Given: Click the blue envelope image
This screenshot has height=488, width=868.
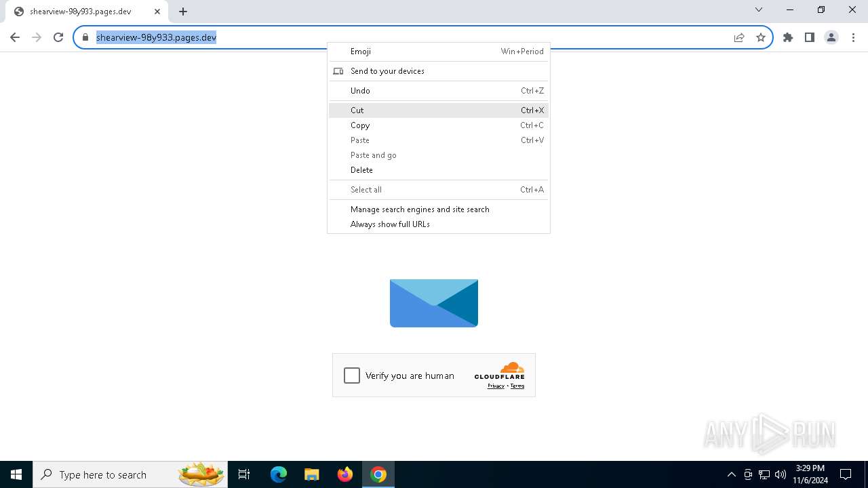Looking at the screenshot, I should (434, 303).
